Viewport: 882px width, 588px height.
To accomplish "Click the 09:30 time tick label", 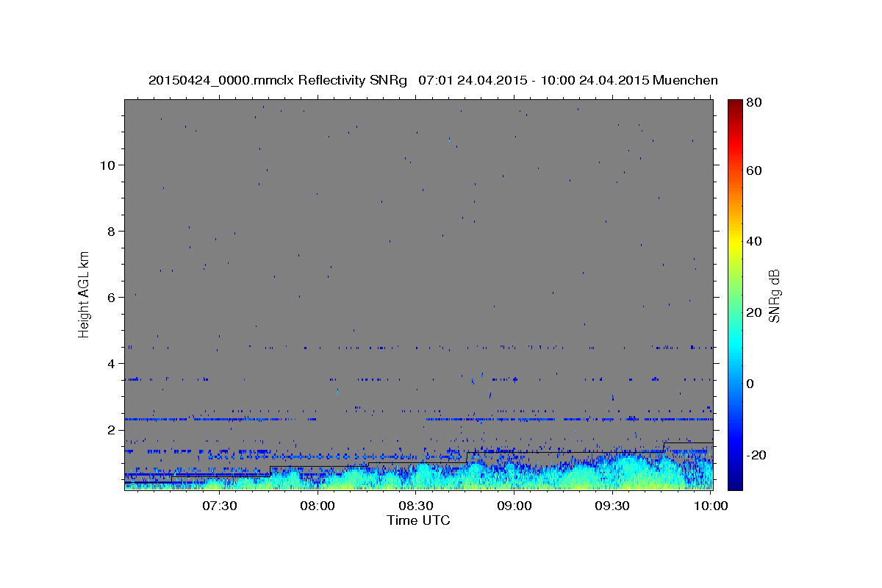I will pyautogui.click(x=612, y=506).
